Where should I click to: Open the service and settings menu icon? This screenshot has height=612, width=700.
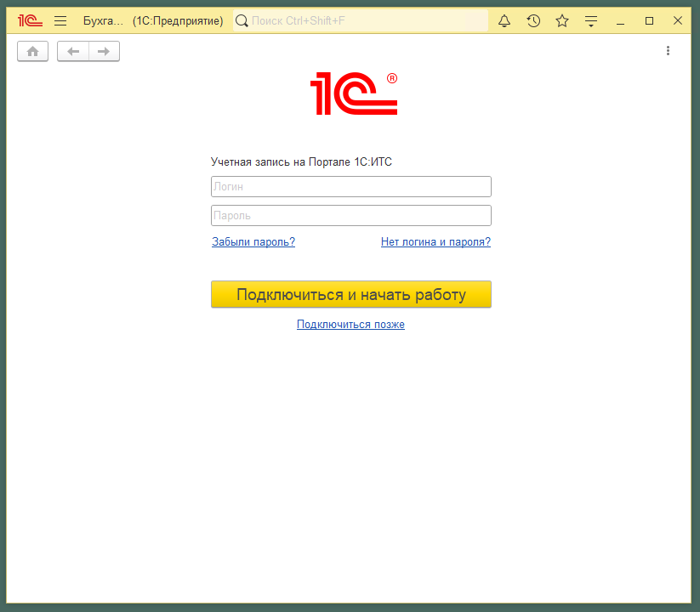(591, 21)
